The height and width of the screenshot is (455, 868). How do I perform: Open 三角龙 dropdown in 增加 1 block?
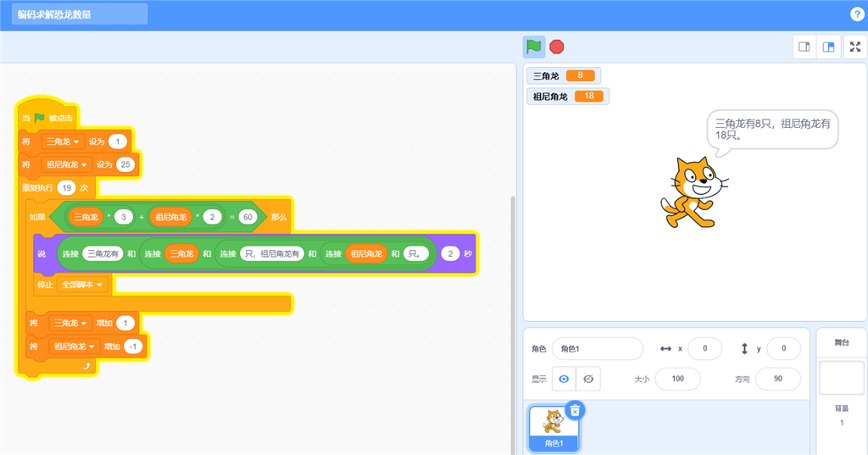pyautogui.click(x=71, y=323)
